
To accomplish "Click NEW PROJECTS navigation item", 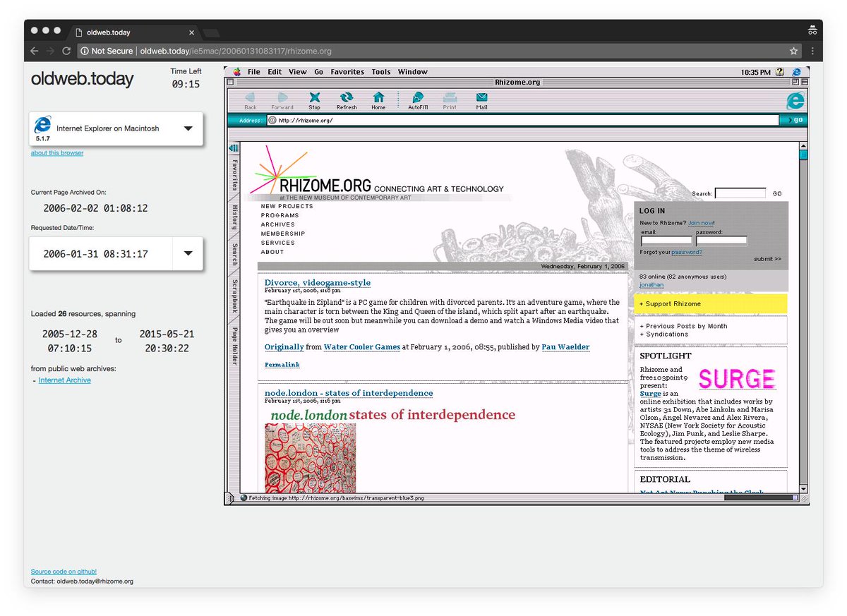I will 287,206.
